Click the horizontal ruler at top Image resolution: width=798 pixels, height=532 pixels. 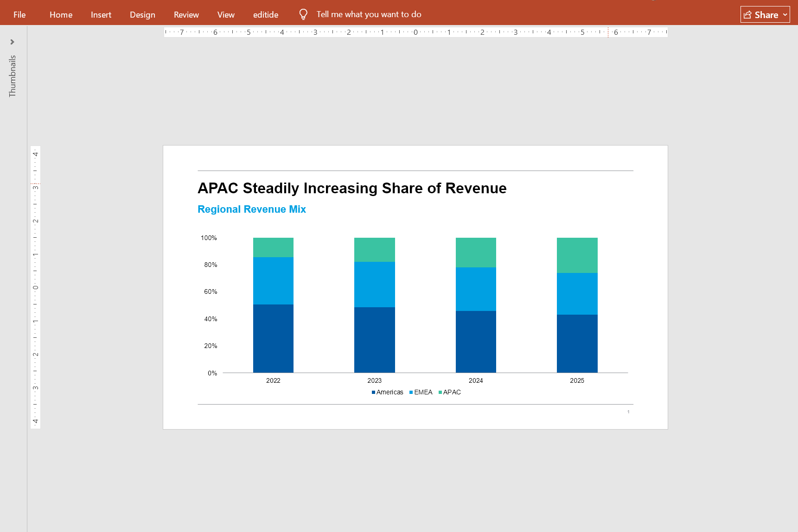tap(415, 32)
